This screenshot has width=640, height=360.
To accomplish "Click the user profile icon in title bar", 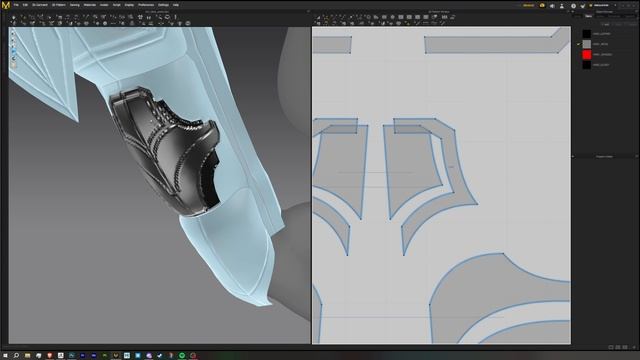I will coord(562,6).
